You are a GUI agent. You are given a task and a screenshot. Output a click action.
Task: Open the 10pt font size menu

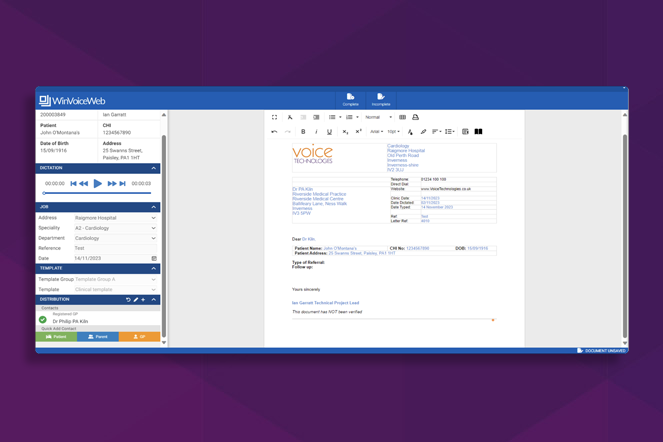click(394, 131)
